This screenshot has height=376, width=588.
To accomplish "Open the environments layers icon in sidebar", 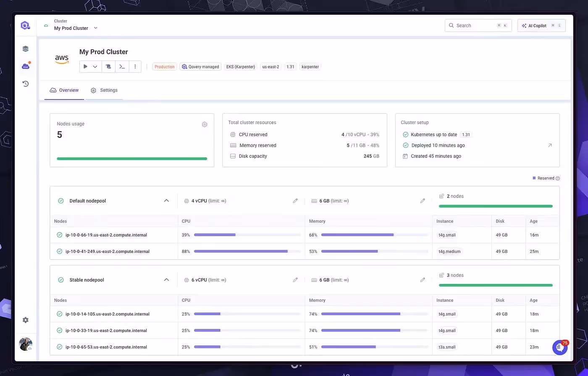I will coord(26,49).
